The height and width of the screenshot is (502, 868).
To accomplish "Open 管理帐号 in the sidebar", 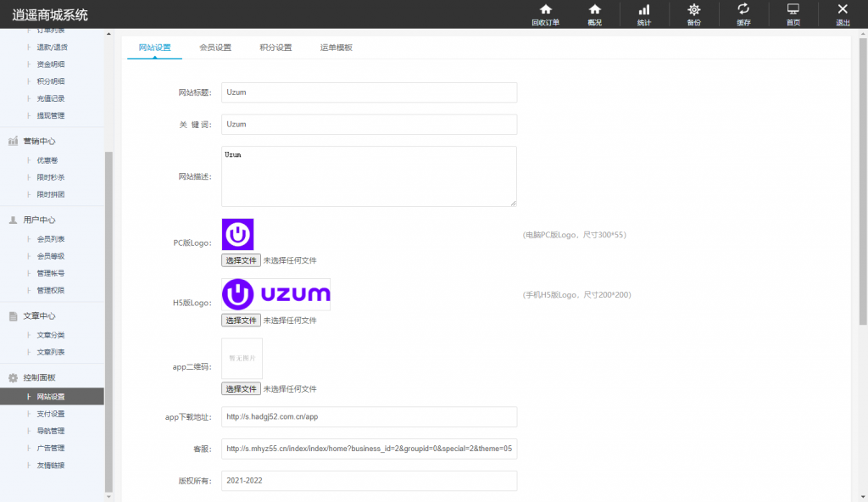I will click(51, 274).
